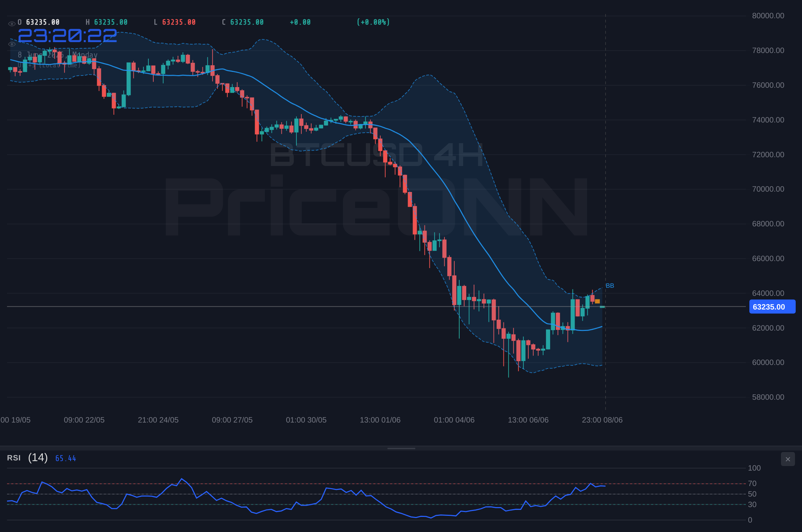Select the 63235.00 current price tag
This screenshot has width=802, height=532.
[772, 307]
